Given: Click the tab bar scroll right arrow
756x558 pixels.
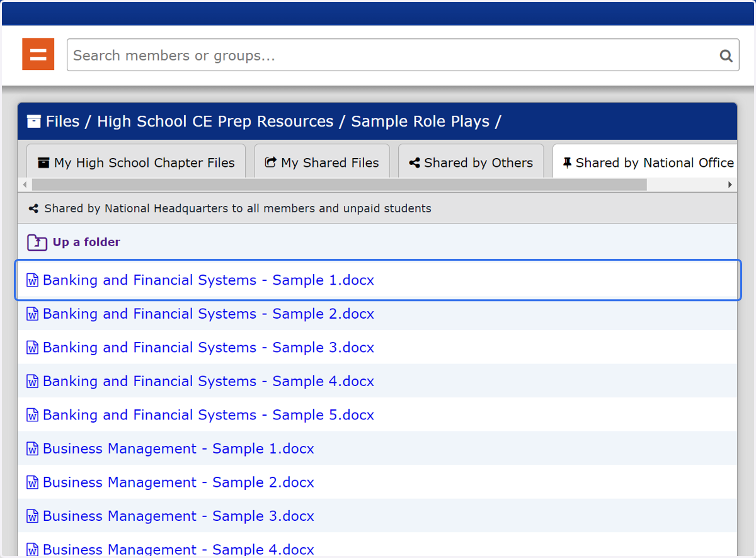Looking at the screenshot, I should pos(730,185).
